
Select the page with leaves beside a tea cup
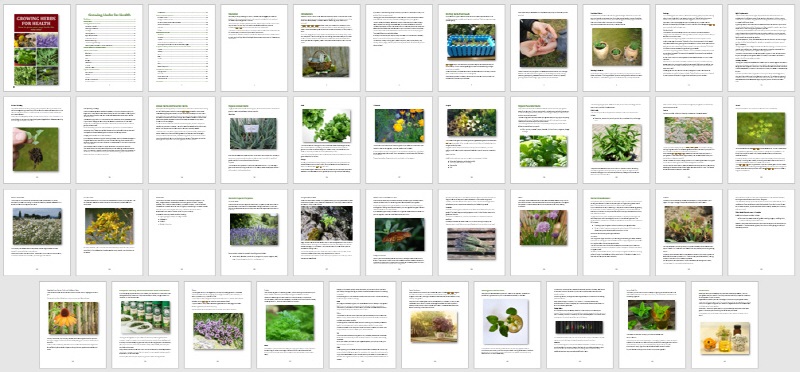508,325
